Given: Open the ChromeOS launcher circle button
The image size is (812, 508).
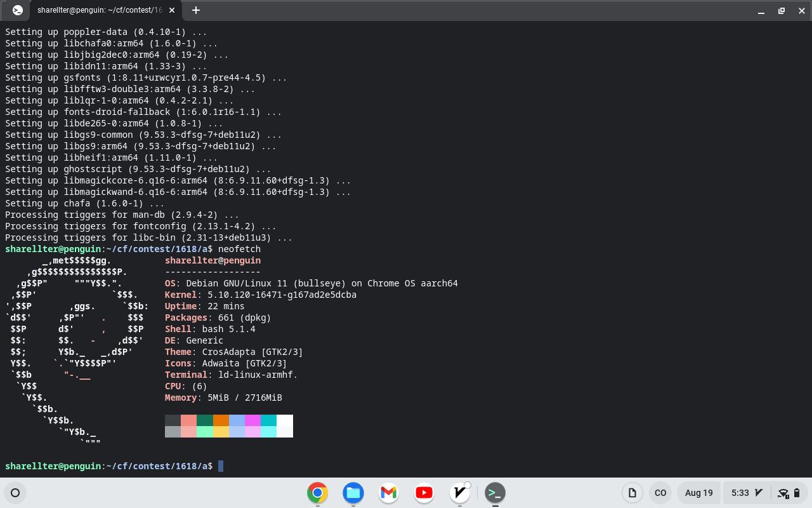Looking at the screenshot, I should pyautogui.click(x=15, y=493).
